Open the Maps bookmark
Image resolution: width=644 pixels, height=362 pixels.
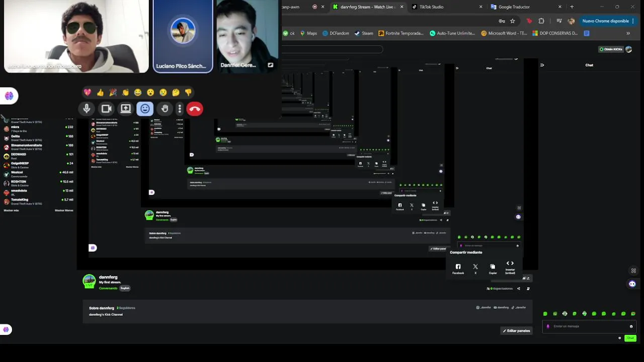pyautogui.click(x=308, y=33)
